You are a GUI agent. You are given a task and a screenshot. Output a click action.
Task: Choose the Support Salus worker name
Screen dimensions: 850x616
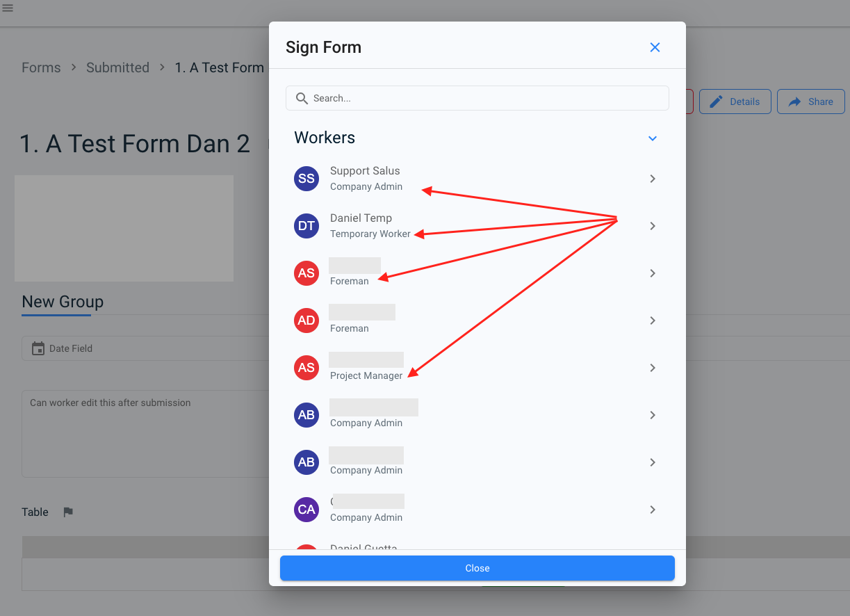point(365,171)
